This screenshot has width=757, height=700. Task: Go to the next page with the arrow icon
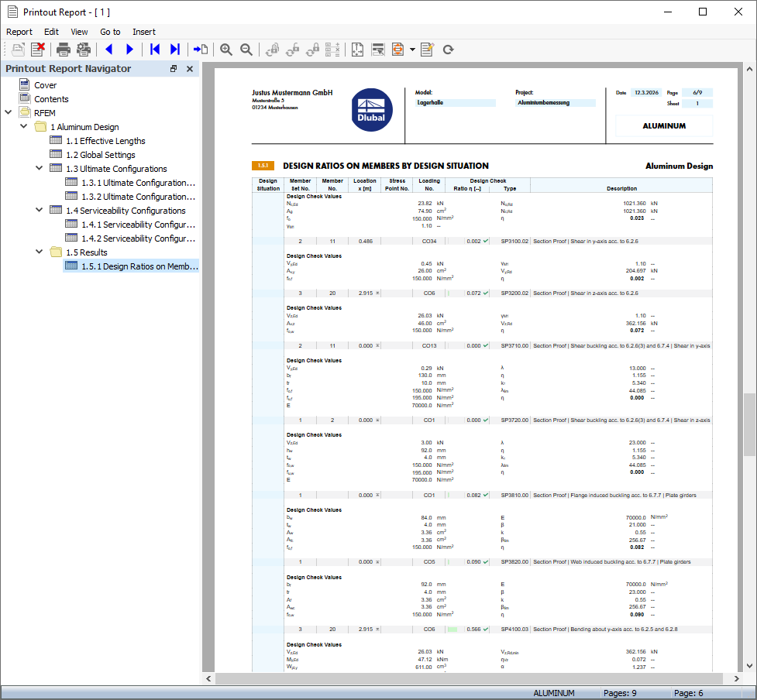tap(129, 50)
